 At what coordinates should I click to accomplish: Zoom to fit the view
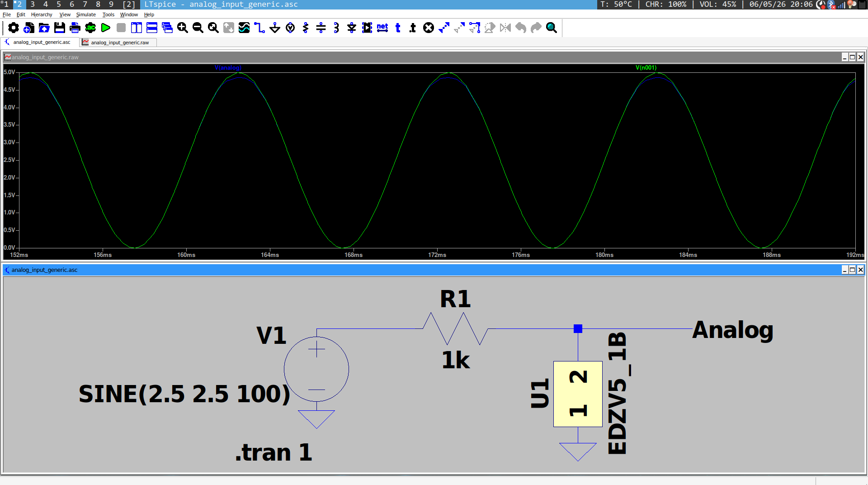coord(213,28)
